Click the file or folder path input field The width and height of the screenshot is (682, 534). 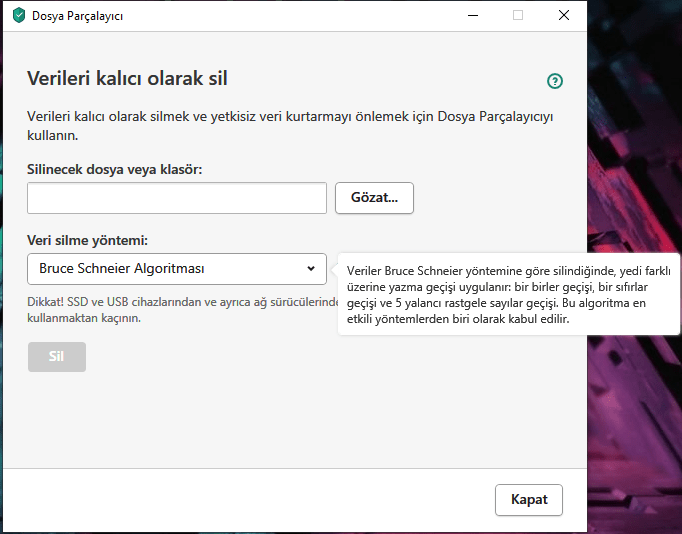[x=177, y=198]
